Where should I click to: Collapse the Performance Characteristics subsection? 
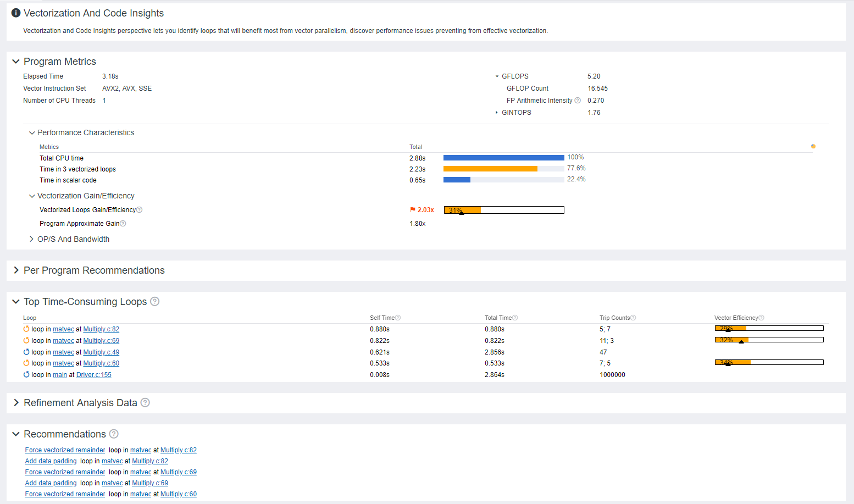click(31, 133)
